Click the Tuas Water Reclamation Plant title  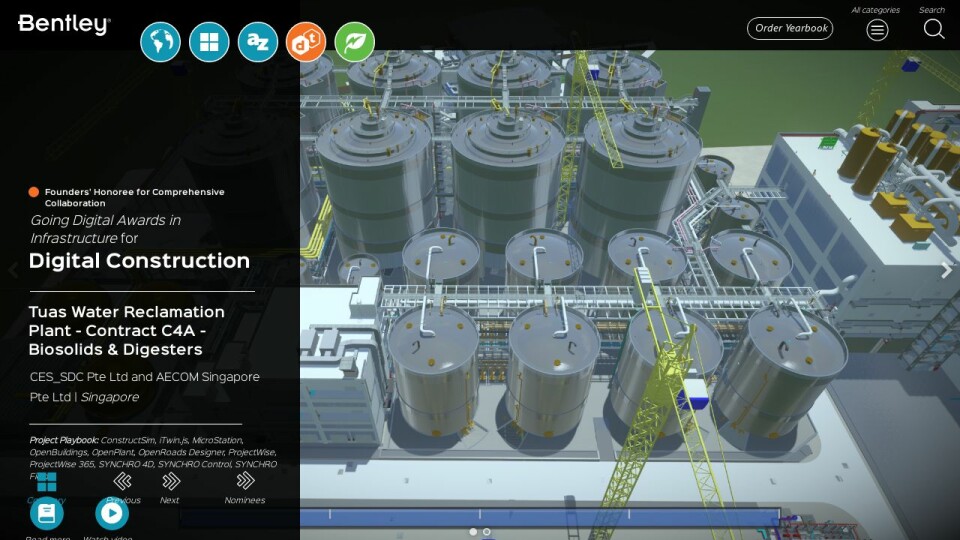pyautogui.click(x=127, y=331)
